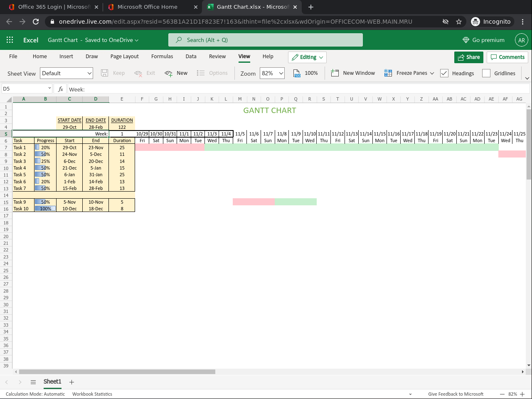532x399 pixels.
Task: Go to the Formulas tab
Action: [162, 57]
